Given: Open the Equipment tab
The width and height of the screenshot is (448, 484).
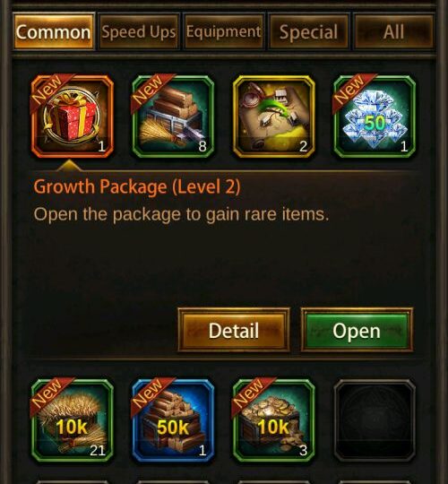Looking at the screenshot, I should [224, 31].
